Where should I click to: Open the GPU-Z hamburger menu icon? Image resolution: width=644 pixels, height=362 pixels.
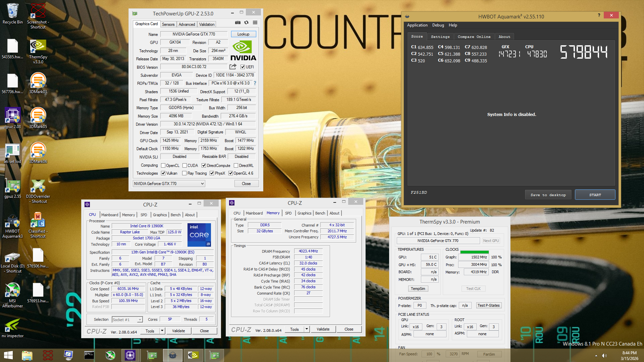tap(255, 23)
